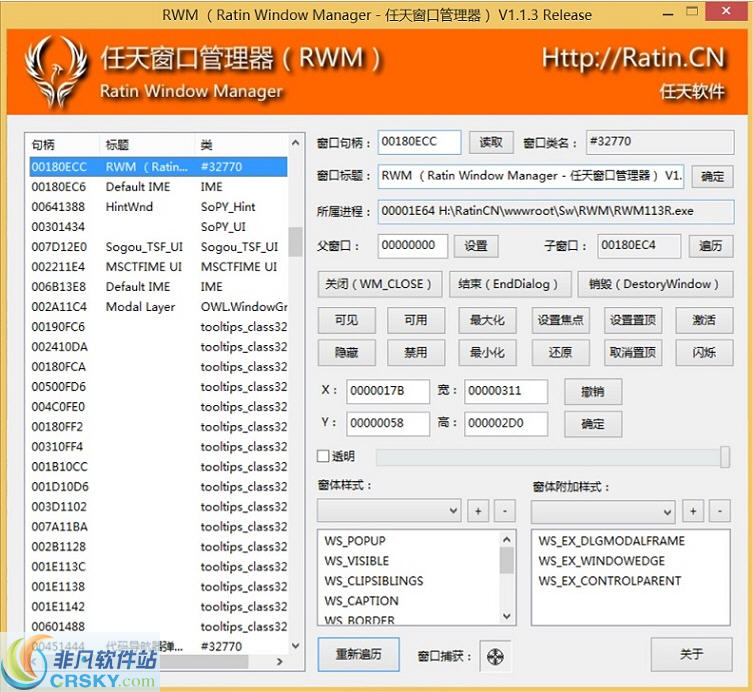The height and width of the screenshot is (692, 753).
Task: Click the 取消置顶 cancel topmost button
Action: coord(633,353)
